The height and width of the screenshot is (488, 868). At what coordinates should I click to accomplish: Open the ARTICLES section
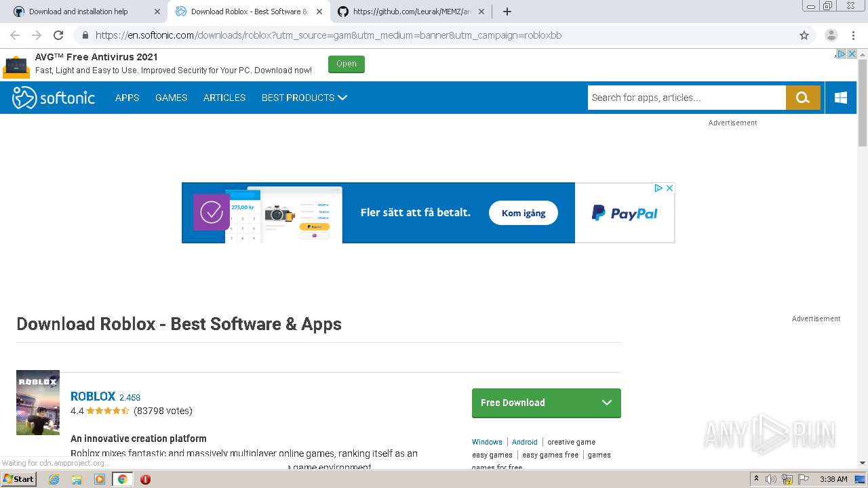point(224,98)
